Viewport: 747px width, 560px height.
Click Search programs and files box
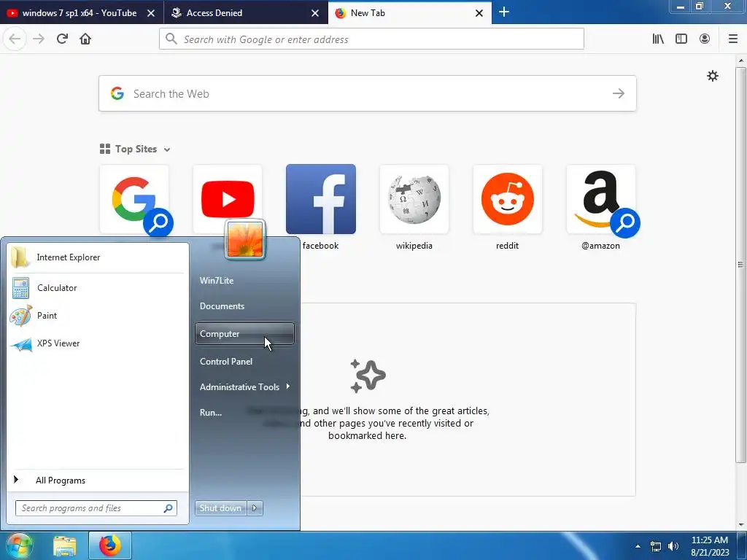96,508
